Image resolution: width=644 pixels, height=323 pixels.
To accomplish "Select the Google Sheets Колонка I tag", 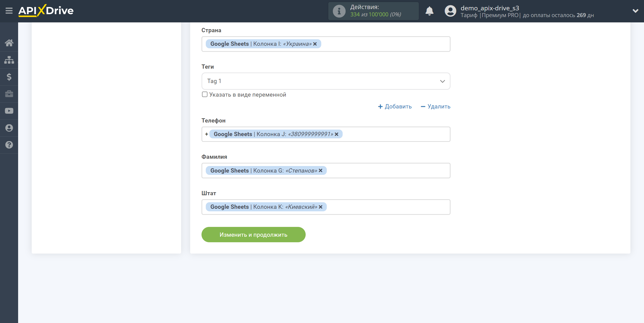I will (263, 44).
